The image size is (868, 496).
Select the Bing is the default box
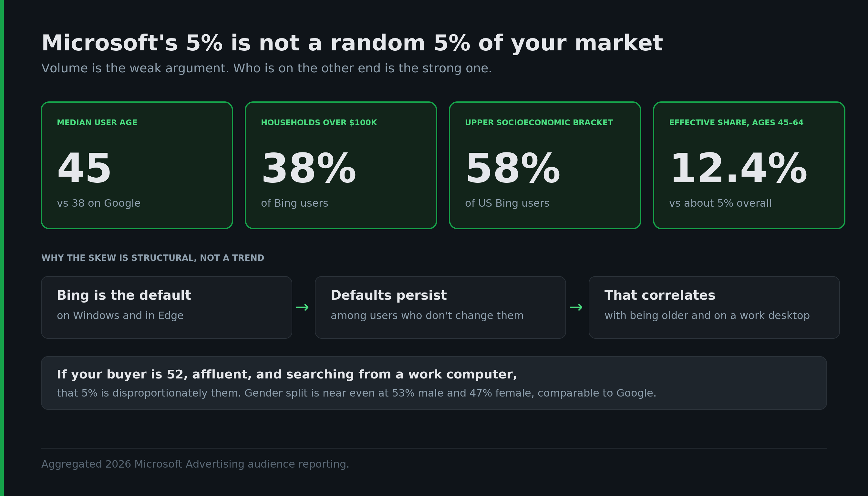tap(167, 307)
